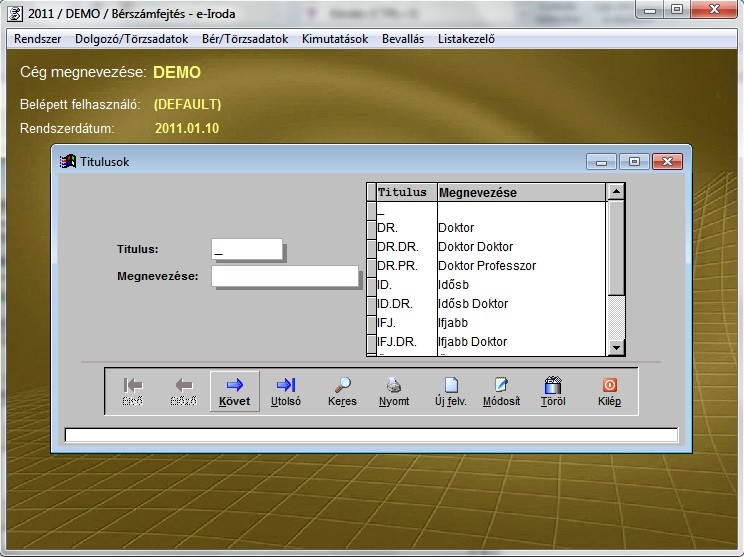This screenshot has height=557, width=744.
Task: Print the list using Nyomt
Action: click(394, 391)
